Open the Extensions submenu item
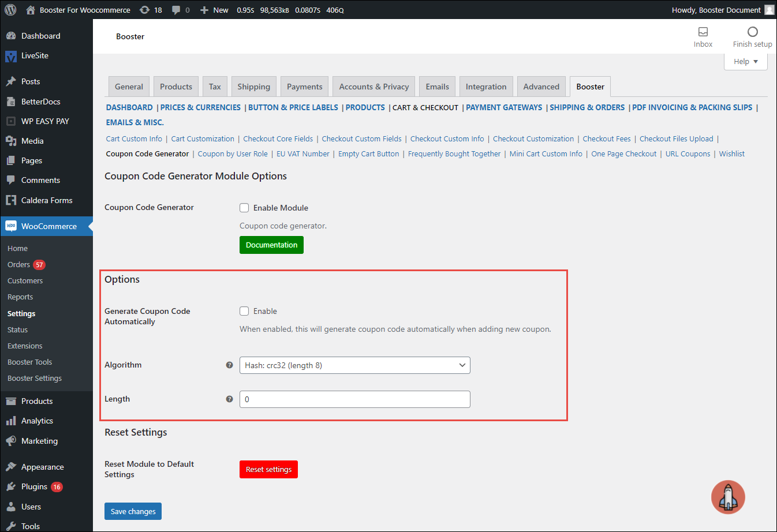 pos(25,346)
